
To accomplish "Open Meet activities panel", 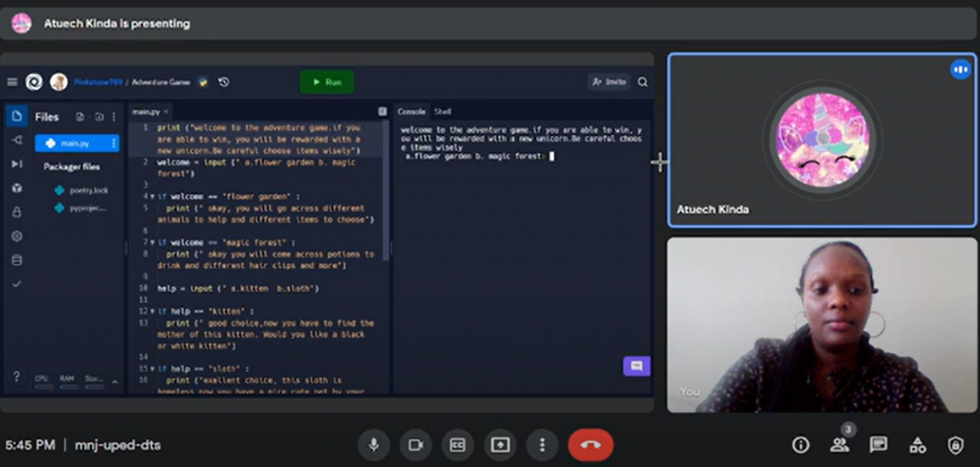I will pyautogui.click(x=917, y=444).
